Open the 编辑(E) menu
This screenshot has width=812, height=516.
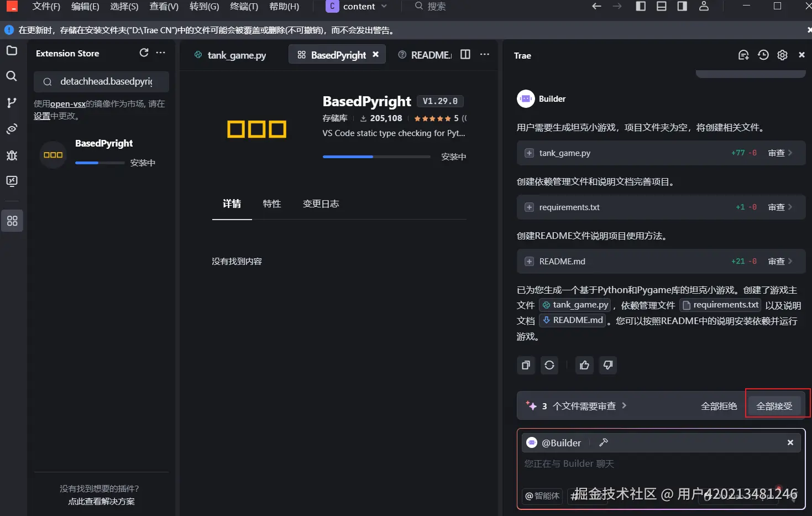(85, 6)
